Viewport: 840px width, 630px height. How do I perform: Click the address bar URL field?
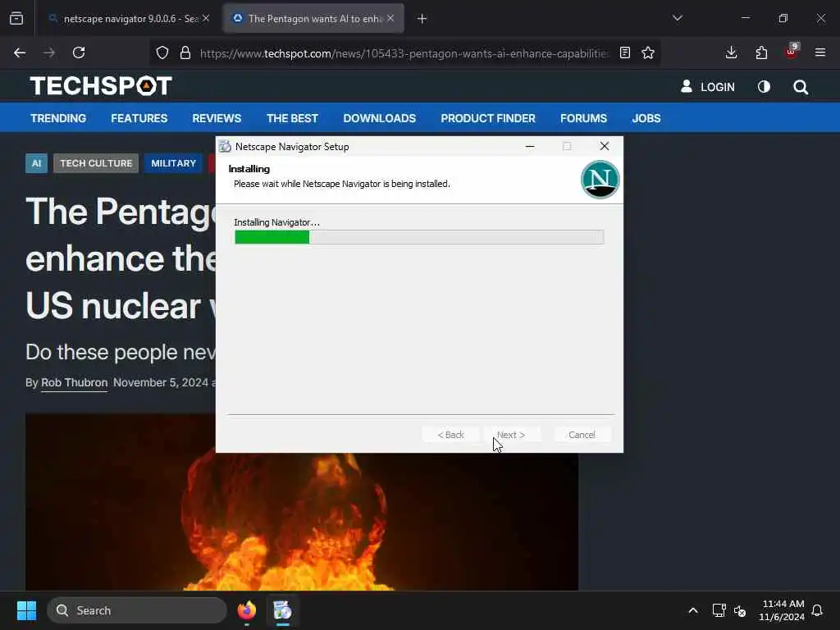click(404, 53)
